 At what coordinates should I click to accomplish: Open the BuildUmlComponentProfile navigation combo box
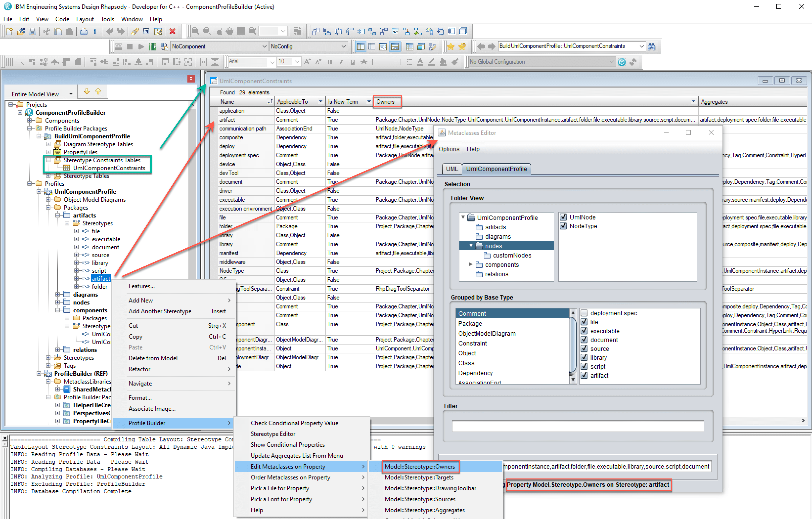(x=641, y=46)
